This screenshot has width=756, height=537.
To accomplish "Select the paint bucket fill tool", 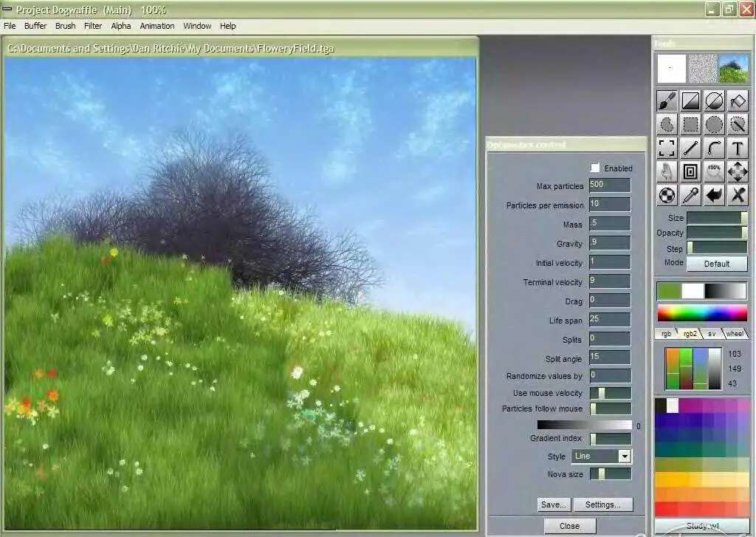I will (x=738, y=101).
